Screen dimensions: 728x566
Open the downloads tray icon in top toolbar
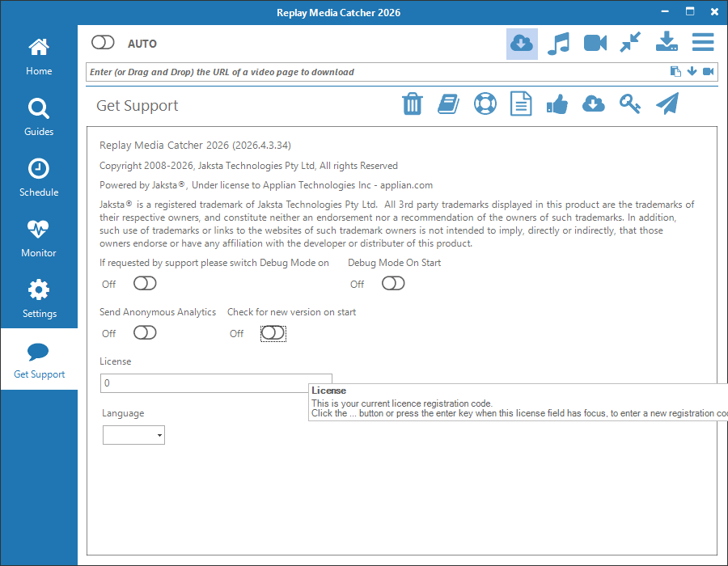point(667,42)
